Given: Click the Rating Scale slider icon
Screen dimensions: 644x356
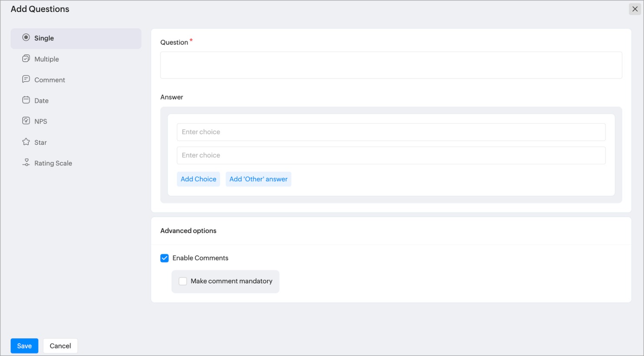Looking at the screenshot, I should (26, 163).
